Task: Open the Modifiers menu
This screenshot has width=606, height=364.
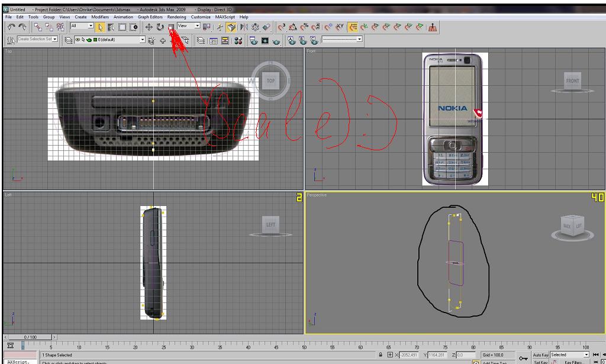Action: pos(100,17)
